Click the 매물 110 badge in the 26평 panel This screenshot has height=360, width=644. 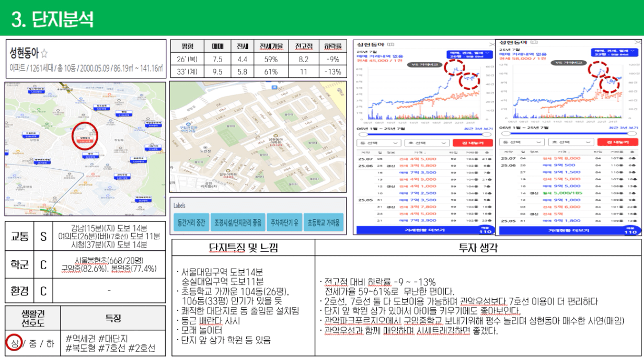pos(485,230)
